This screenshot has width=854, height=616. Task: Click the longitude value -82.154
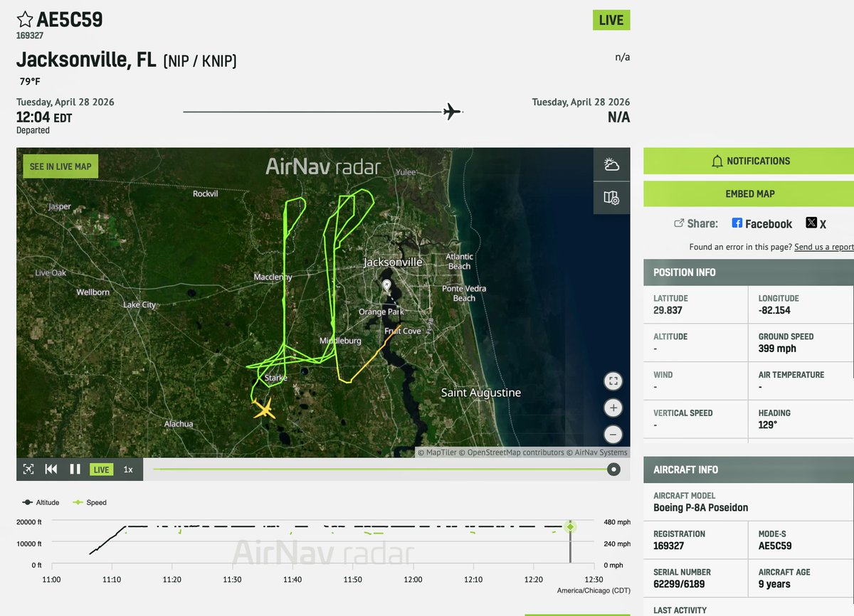[x=774, y=310]
